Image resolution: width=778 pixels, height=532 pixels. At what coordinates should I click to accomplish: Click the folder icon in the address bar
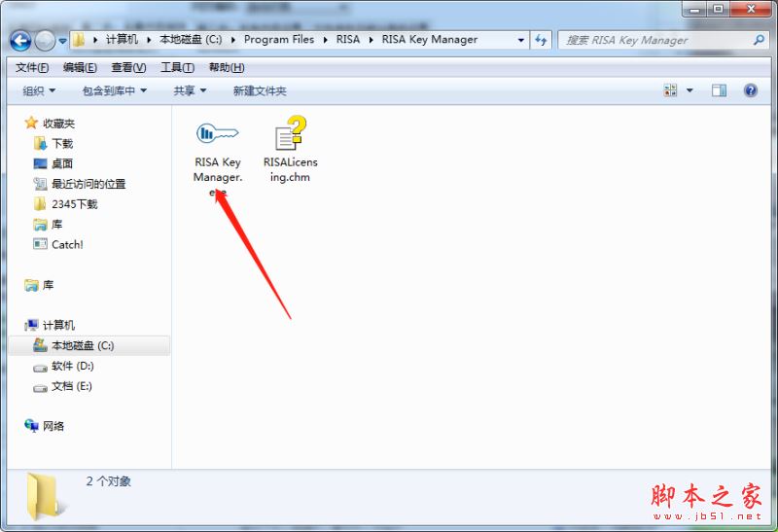(x=79, y=40)
